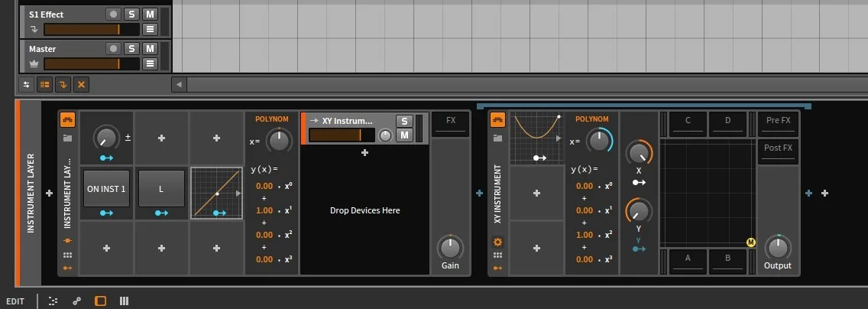Arm record on Master track
The width and height of the screenshot is (868, 309).
tap(114, 49)
